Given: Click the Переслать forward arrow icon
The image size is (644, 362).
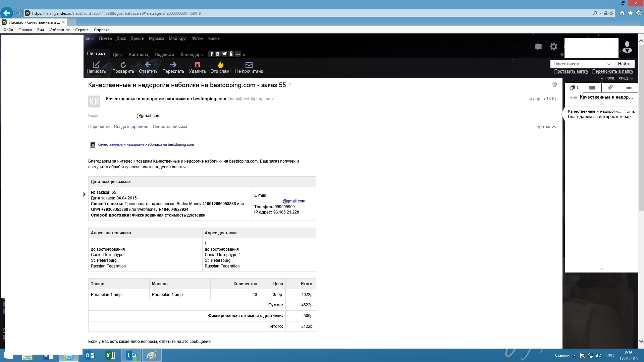Looking at the screenshot, I should [x=173, y=65].
